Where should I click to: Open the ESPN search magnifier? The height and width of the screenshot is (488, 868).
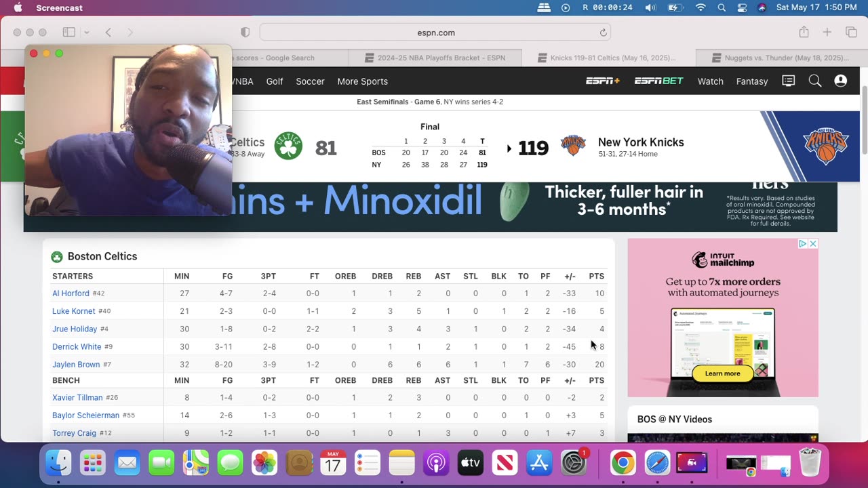pos(815,81)
